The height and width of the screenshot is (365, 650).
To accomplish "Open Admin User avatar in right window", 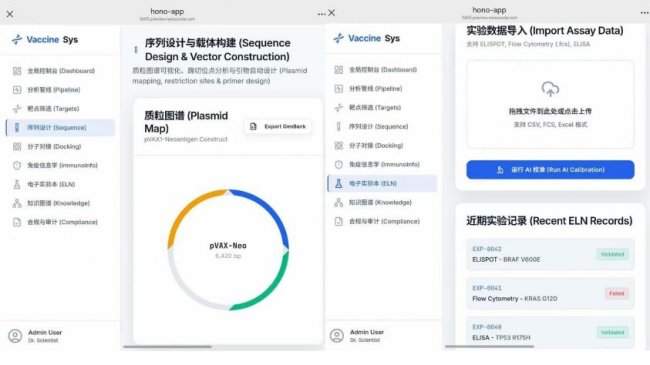I will coord(337,335).
